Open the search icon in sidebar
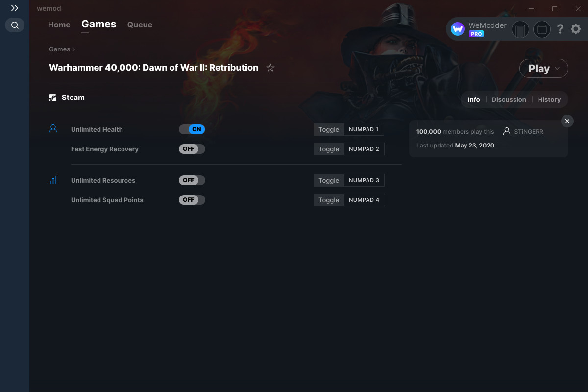588x392 pixels. pos(15,25)
